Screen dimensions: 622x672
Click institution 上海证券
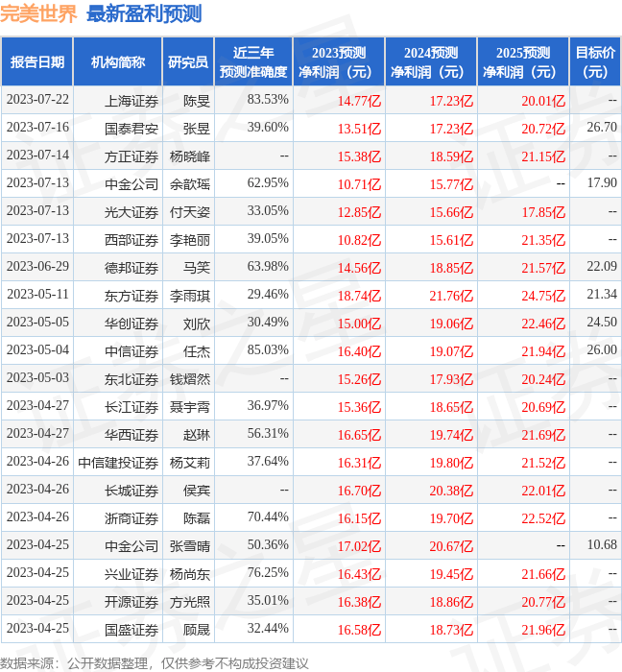click(x=132, y=101)
